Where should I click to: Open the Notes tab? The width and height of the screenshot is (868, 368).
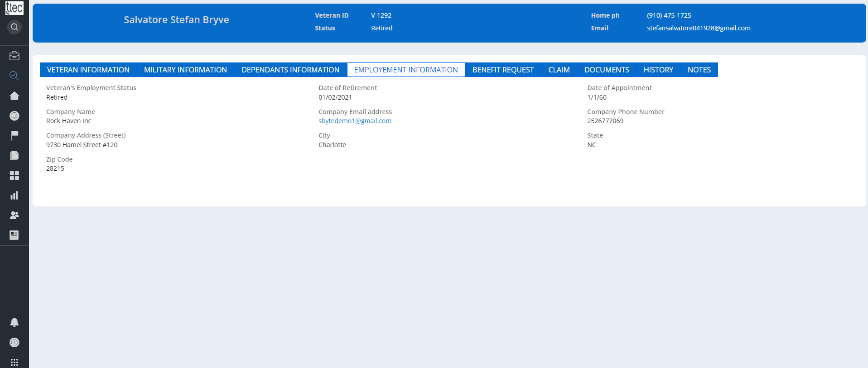(699, 70)
